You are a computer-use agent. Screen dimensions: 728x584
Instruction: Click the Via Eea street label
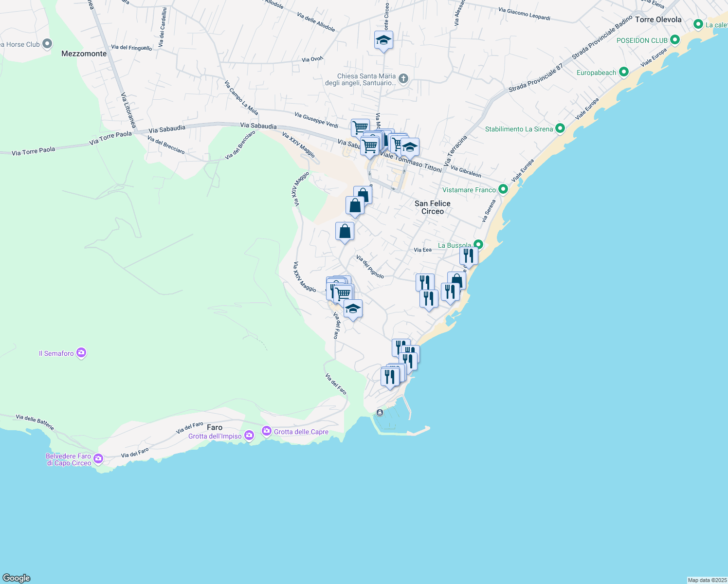click(423, 250)
